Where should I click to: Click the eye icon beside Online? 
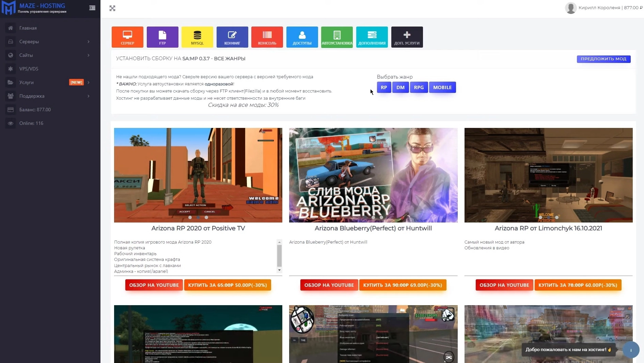pyautogui.click(x=11, y=123)
